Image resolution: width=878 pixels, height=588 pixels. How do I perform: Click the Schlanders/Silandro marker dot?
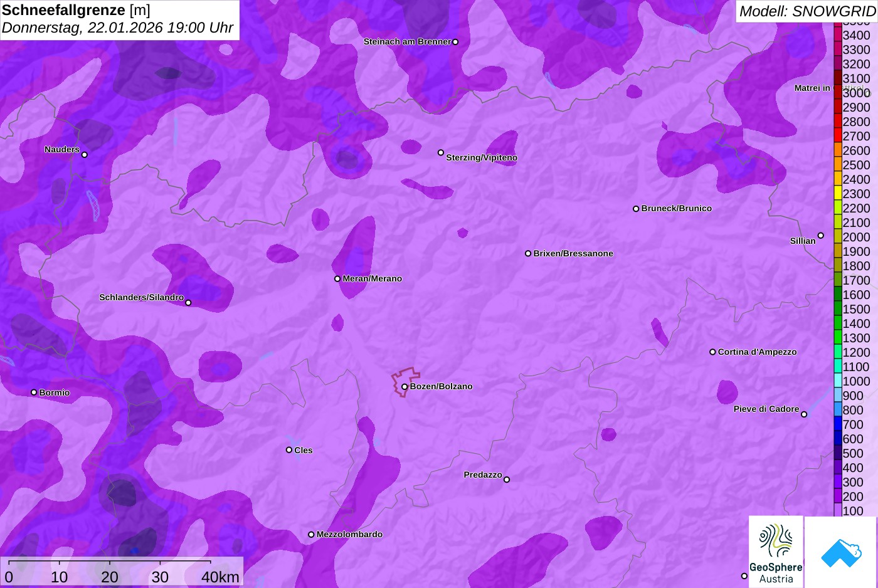tap(188, 303)
